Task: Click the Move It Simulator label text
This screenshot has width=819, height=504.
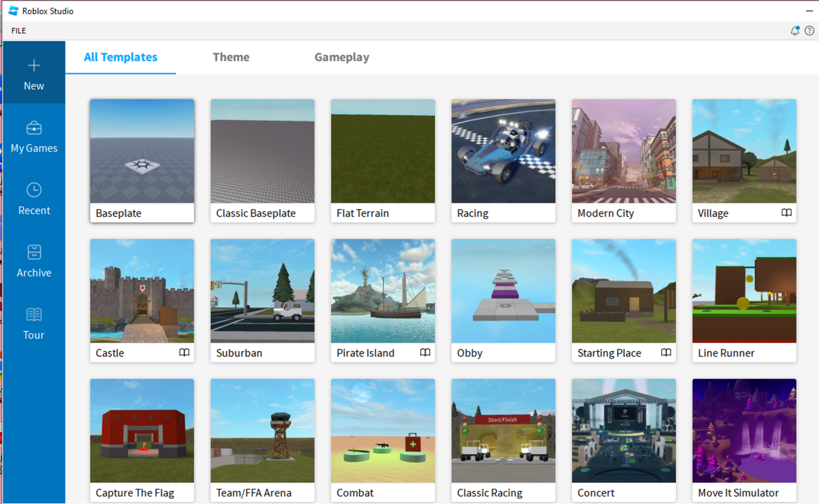Action: (738, 493)
